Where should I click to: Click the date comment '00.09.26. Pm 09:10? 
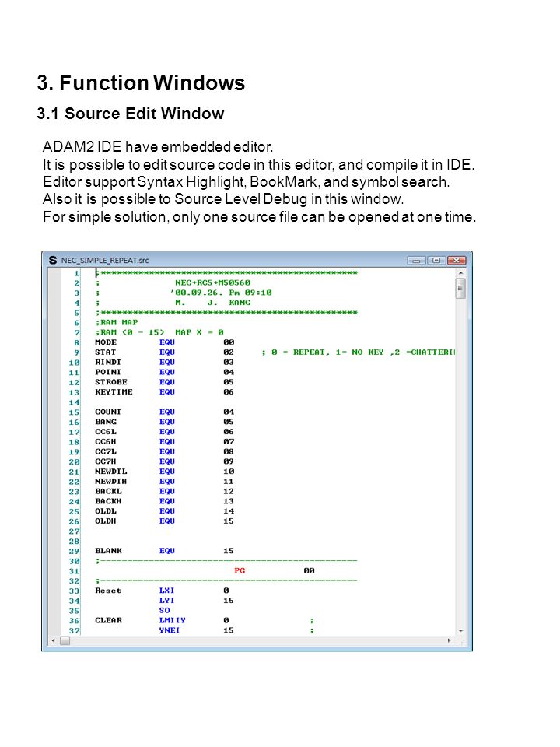coord(221,293)
